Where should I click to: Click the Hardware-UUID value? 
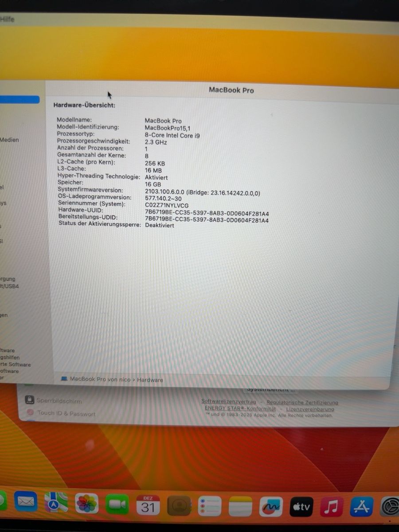tap(207, 213)
